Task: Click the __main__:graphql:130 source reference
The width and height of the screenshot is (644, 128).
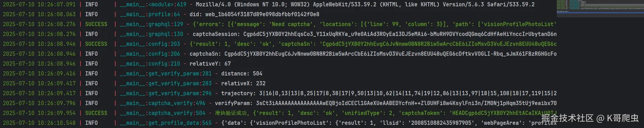Action: [x=152, y=34]
